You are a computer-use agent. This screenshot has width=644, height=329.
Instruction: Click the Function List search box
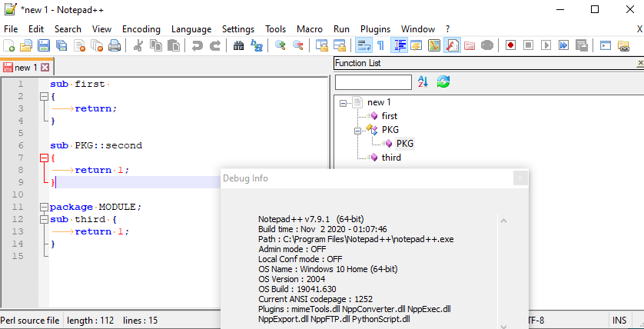pos(373,82)
